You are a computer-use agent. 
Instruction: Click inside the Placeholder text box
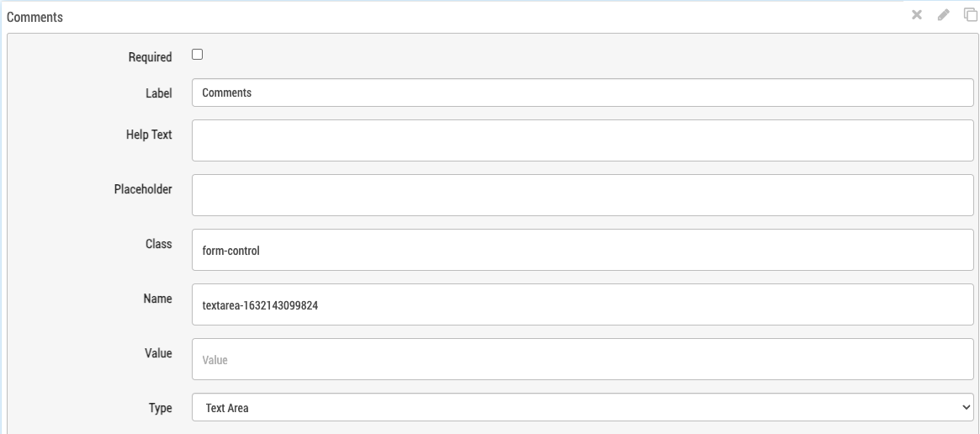click(x=582, y=195)
